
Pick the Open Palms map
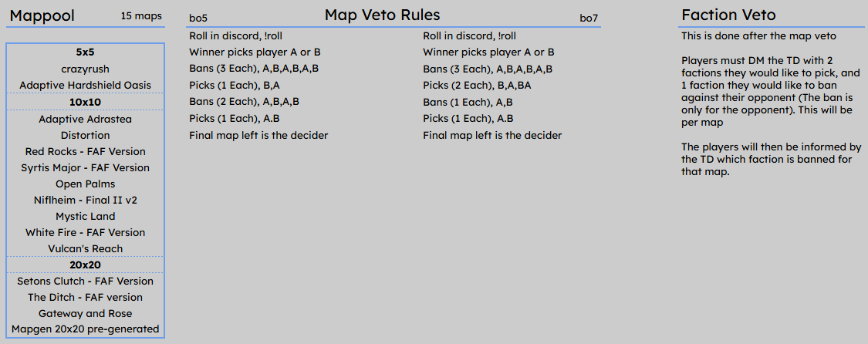coord(85,184)
